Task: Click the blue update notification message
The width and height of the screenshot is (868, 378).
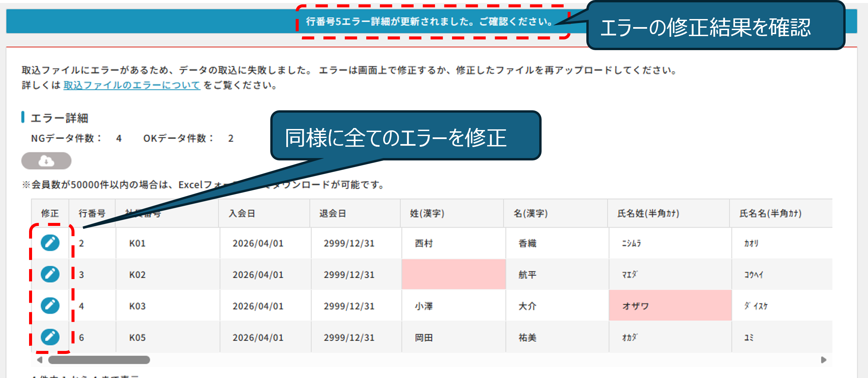Action: [x=430, y=22]
